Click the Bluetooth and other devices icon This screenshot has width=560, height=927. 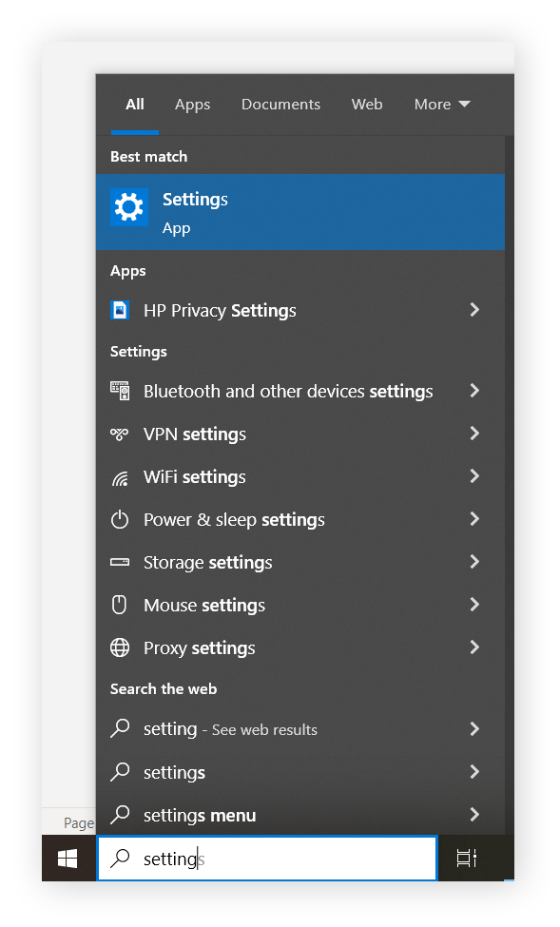coord(120,391)
